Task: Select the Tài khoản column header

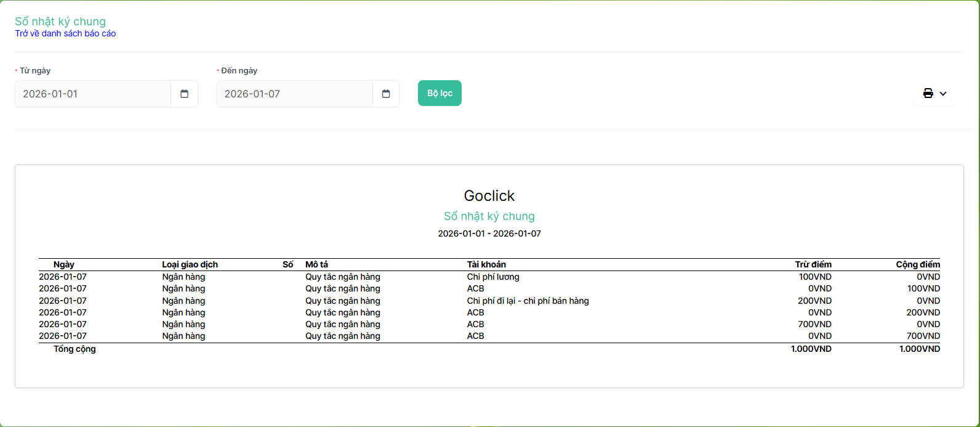Action: [x=486, y=264]
